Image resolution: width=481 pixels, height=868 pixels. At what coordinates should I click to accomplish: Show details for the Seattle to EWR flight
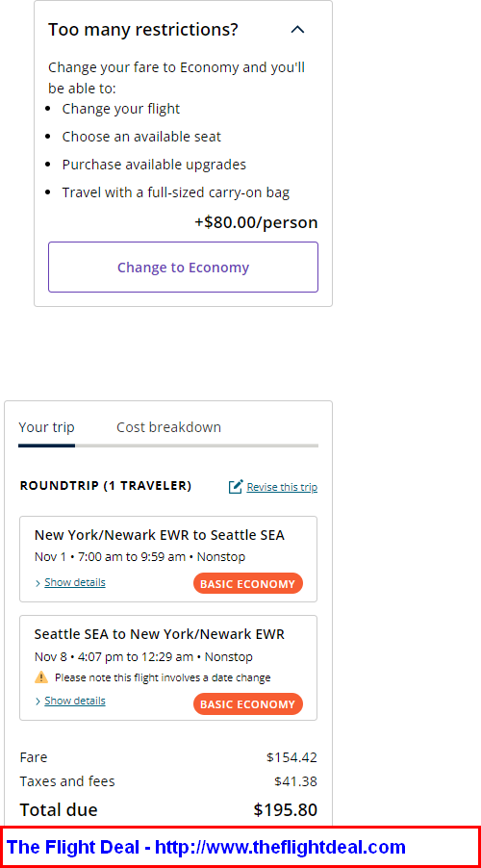coord(75,701)
